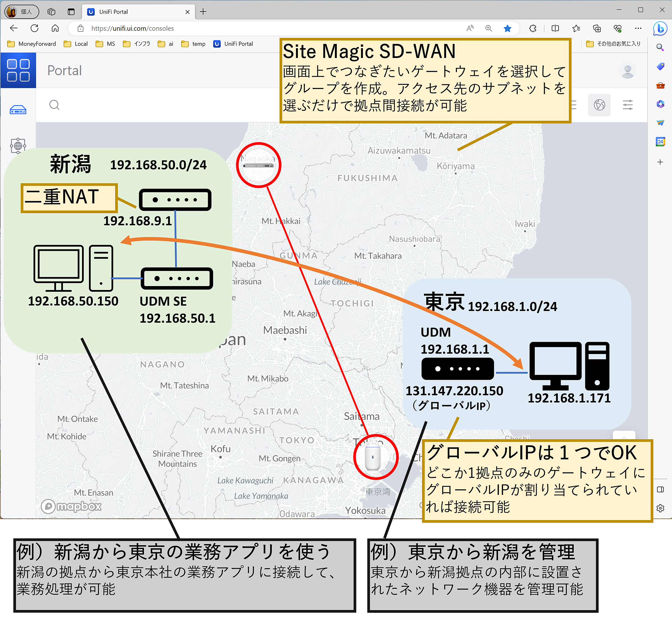Open the sidebar Shopping tag icon

click(x=660, y=66)
